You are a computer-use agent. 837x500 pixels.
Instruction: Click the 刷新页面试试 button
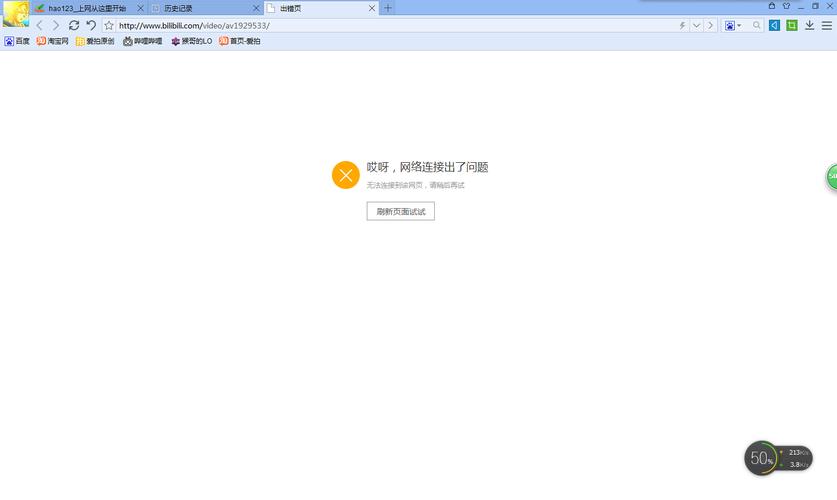[400, 212]
